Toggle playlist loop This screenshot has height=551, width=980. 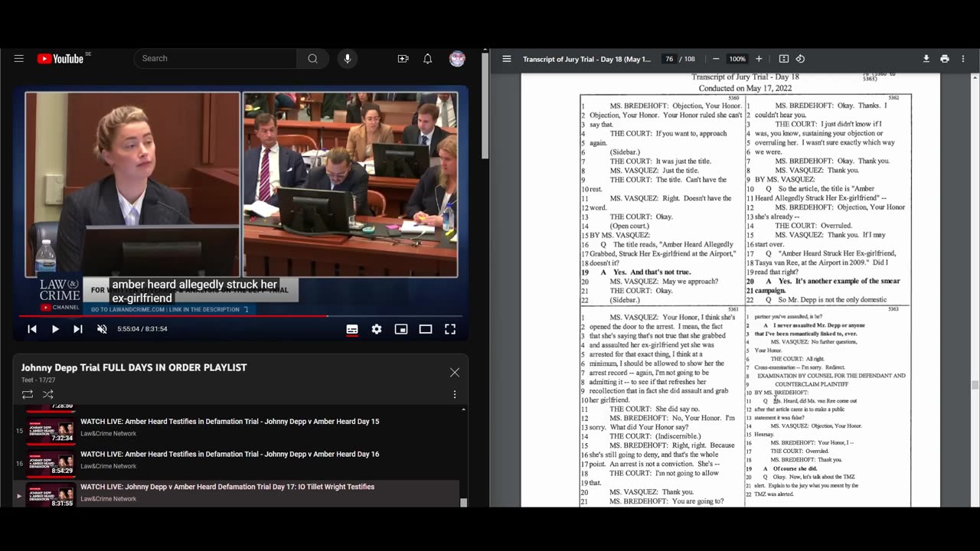(x=28, y=394)
